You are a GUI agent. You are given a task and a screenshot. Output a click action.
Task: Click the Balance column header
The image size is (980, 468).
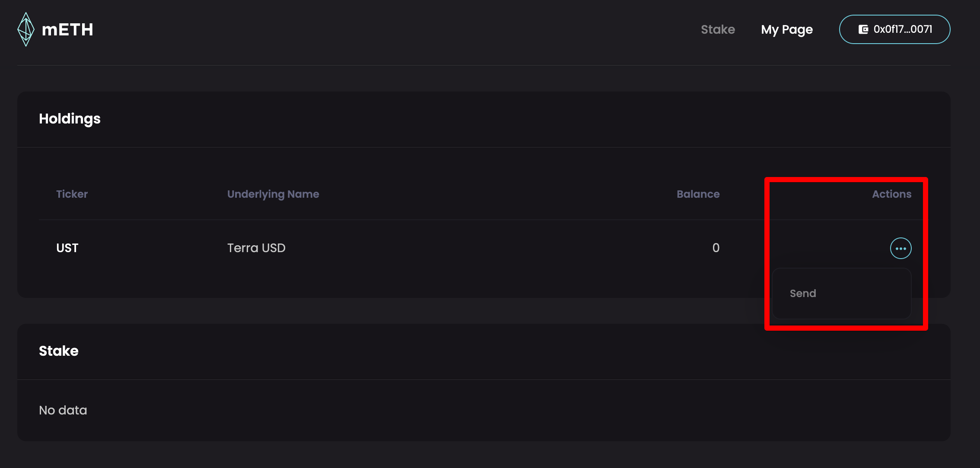(x=698, y=194)
